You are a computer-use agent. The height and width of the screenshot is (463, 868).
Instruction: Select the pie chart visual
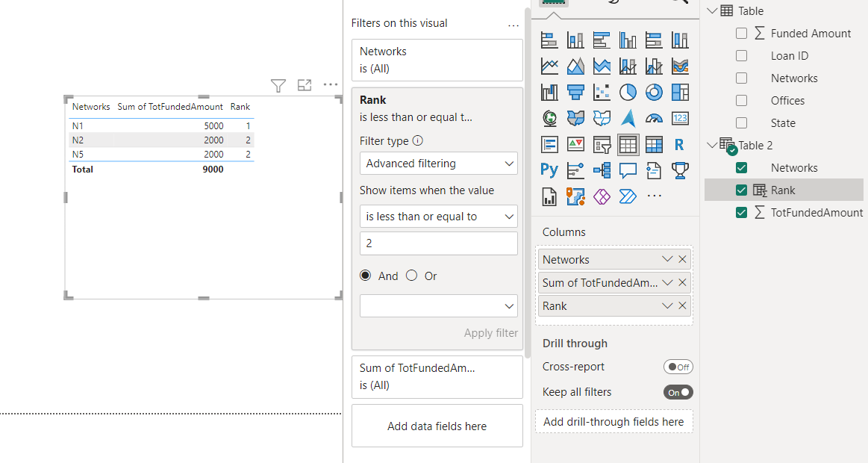[x=628, y=93]
